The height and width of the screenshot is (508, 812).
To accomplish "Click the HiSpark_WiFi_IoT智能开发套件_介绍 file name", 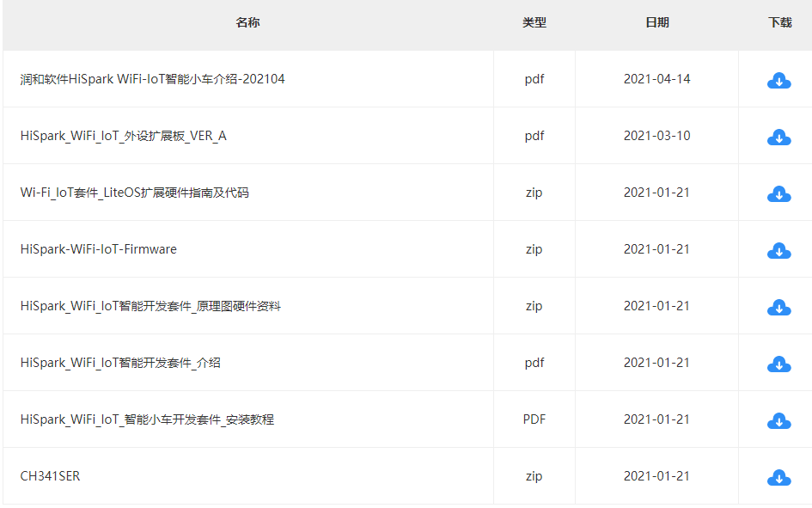I will pyautogui.click(x=120, y=363).
